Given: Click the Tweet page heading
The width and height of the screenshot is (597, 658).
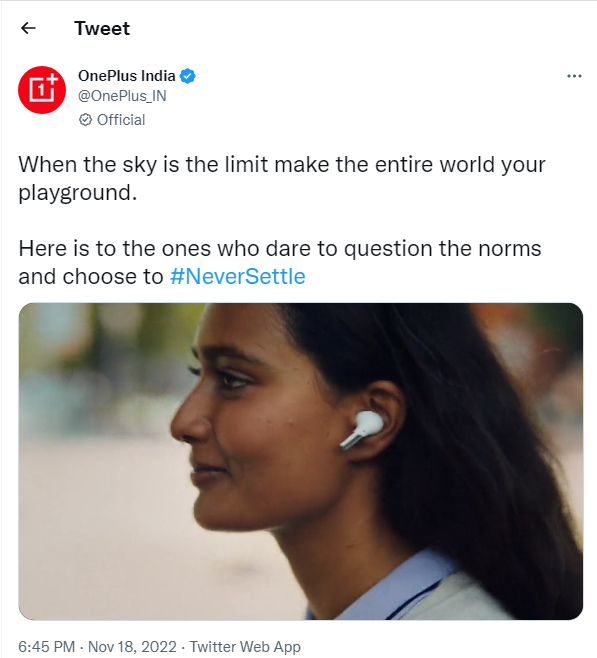Looking at the screenshot, I should (102, 29).
